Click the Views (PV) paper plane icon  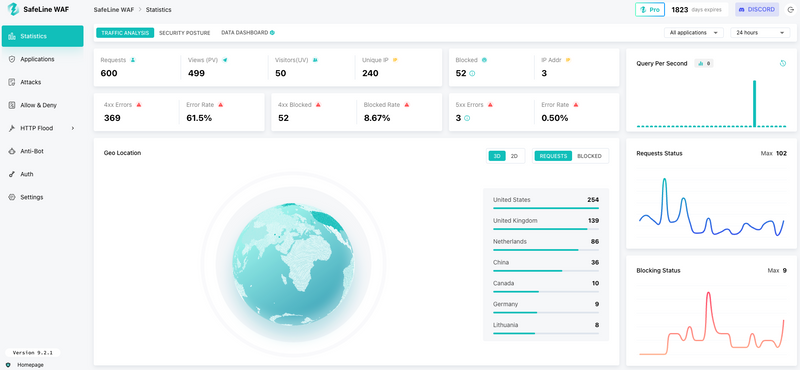225,60
